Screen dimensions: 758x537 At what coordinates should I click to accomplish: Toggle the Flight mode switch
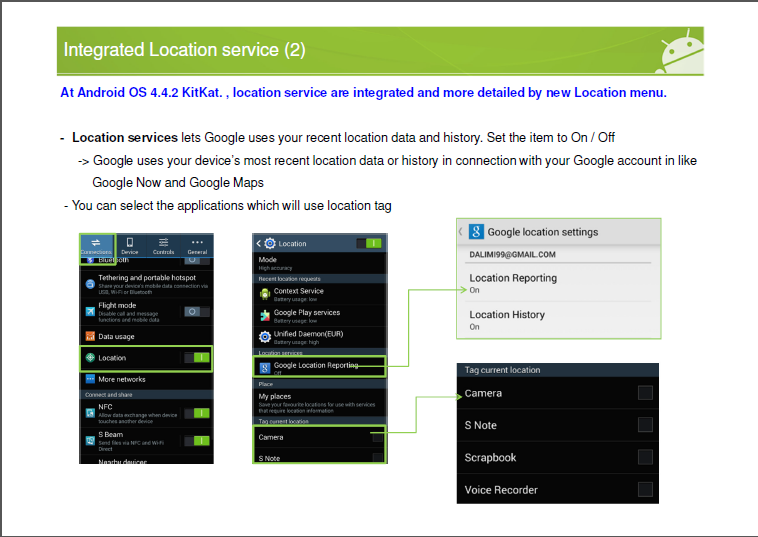point(197,311)
